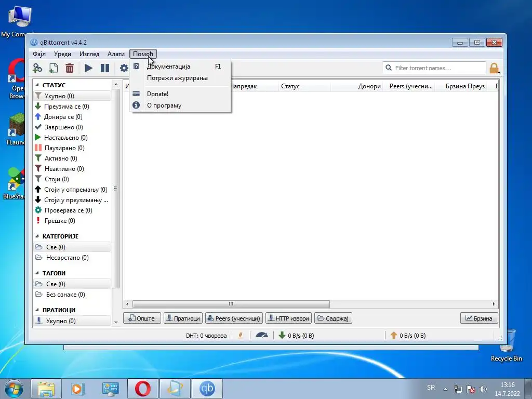
Task: Click the pause toolbar icon
Action: tap(105, 68)
